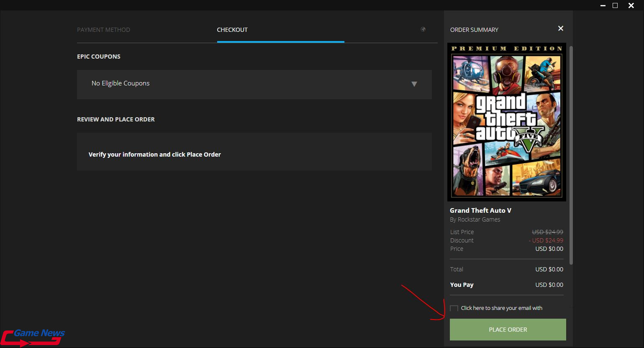Close the Order Summary panel
Screen dimensions: 644x348
560,28
